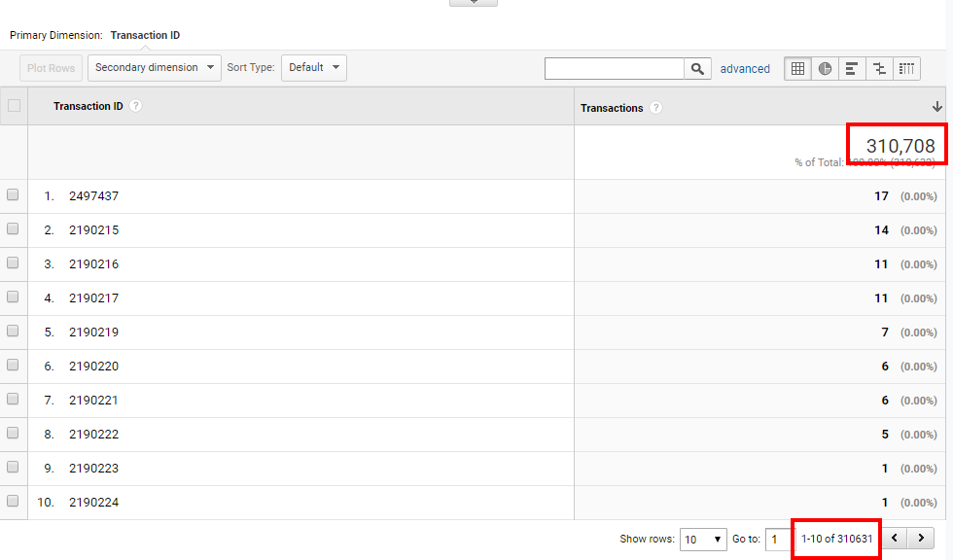Check the row for transaction 2190224
The width and height of the screenshot is (953, 560).
pyautogui.click(x=13, y=501)
